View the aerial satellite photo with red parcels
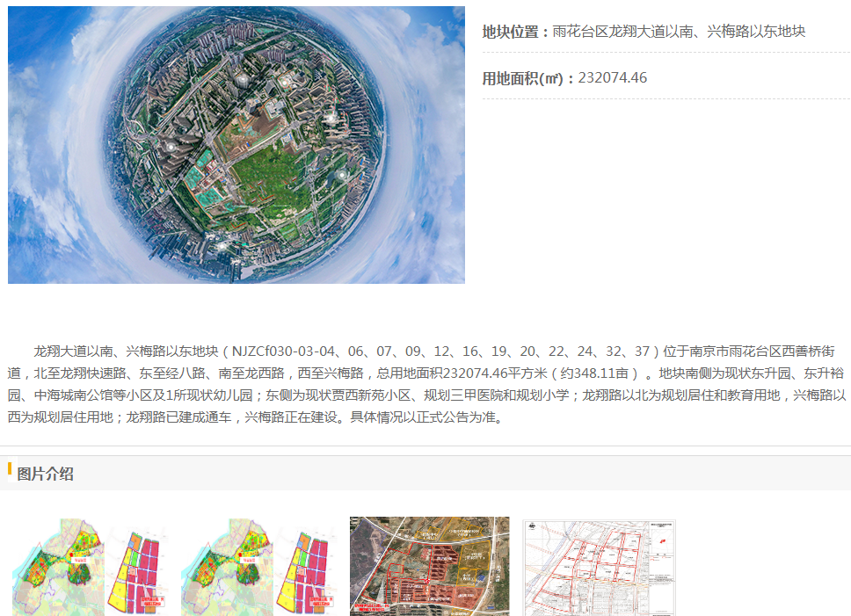The width and height of the screenshot is (851, 616). [x=429, y=567]
